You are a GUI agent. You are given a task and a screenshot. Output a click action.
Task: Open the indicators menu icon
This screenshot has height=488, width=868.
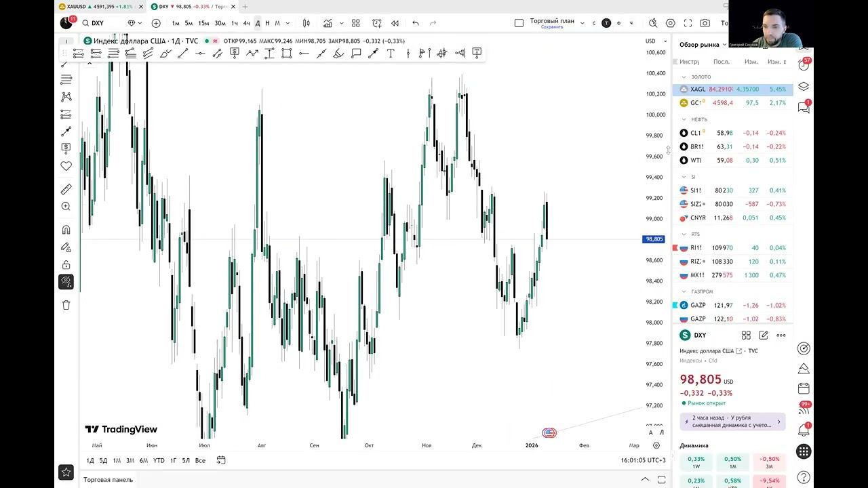[x=328, y=23]
